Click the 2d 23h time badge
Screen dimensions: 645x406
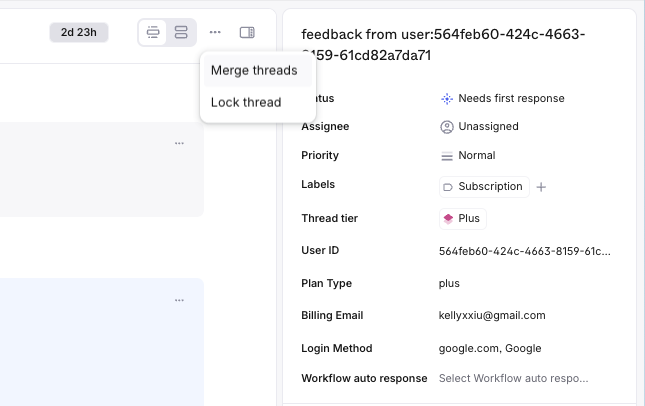point(79,32)
